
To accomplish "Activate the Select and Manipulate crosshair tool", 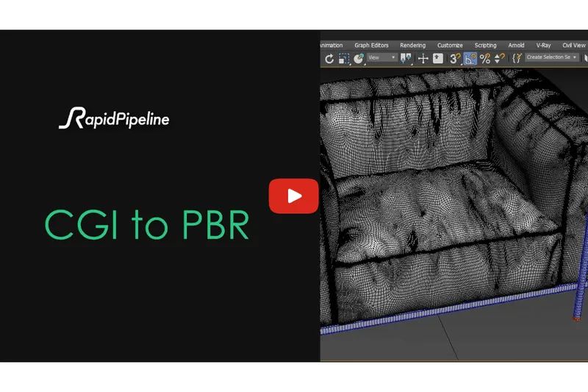I will coord(423,58).
